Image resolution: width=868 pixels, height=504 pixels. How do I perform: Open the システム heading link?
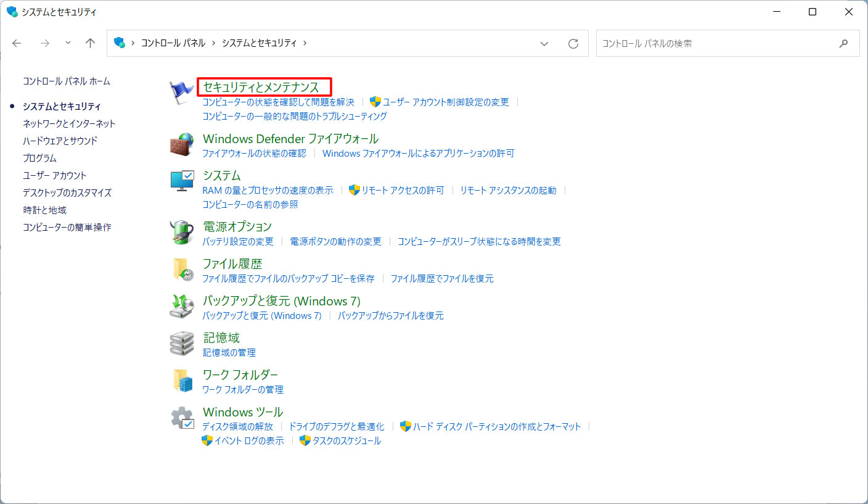pyautogui.click(x=222, y=176)
